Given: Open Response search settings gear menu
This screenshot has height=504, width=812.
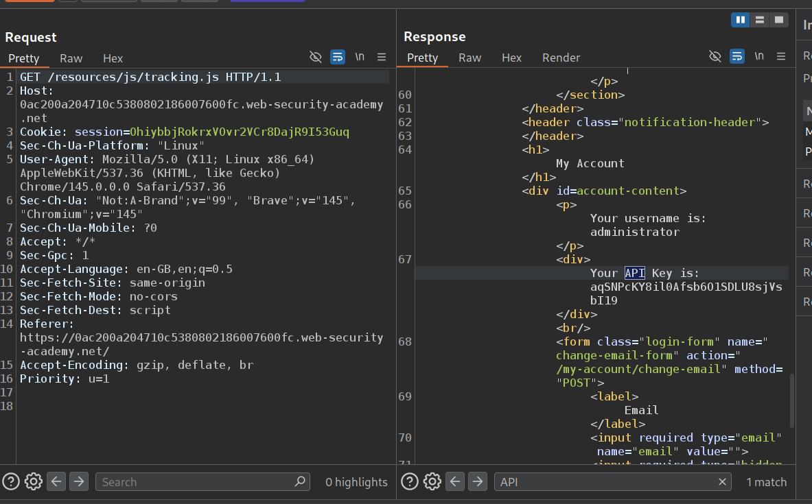Looking at the screenshot, I should [x=432, y=481].
